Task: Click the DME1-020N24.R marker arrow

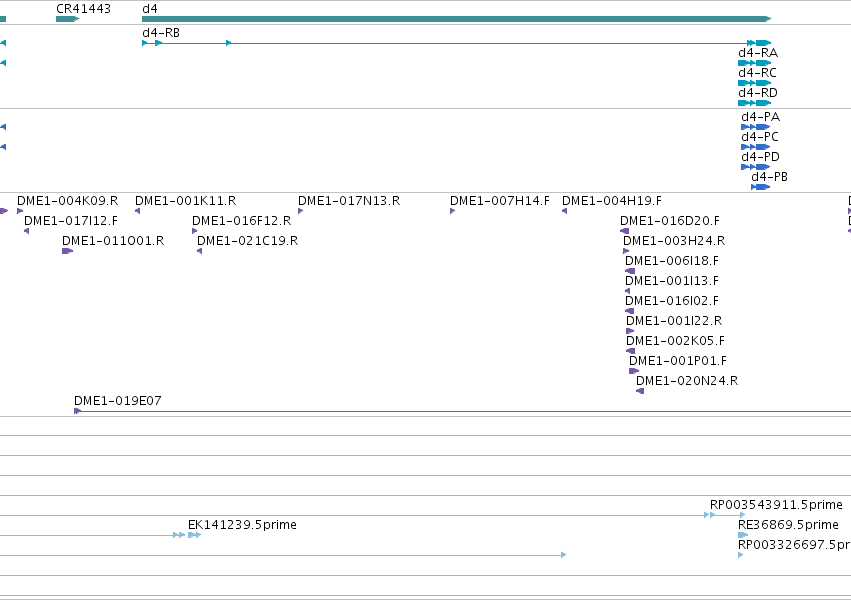Action: coord(640,391)
